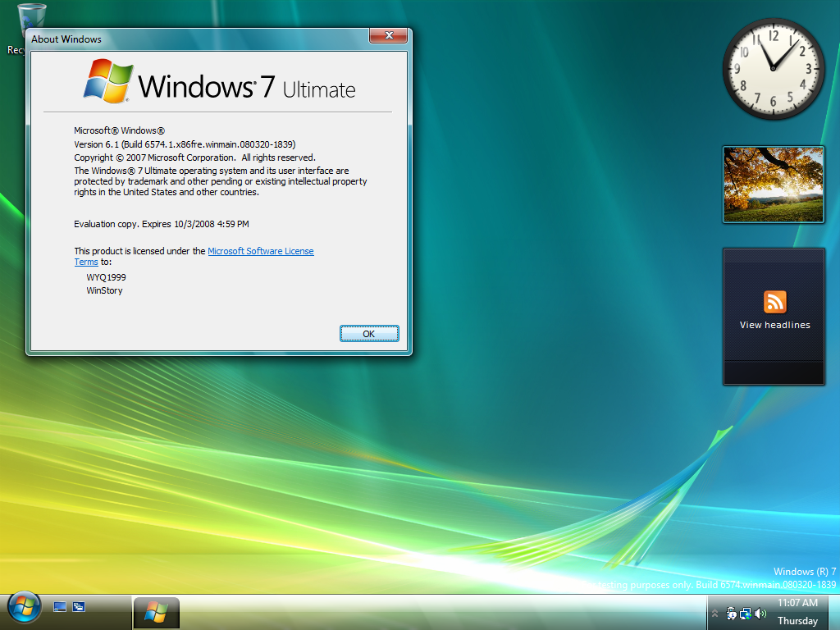Click the volume speaker tray icon
840x630 pixels.
pos(760,613)
